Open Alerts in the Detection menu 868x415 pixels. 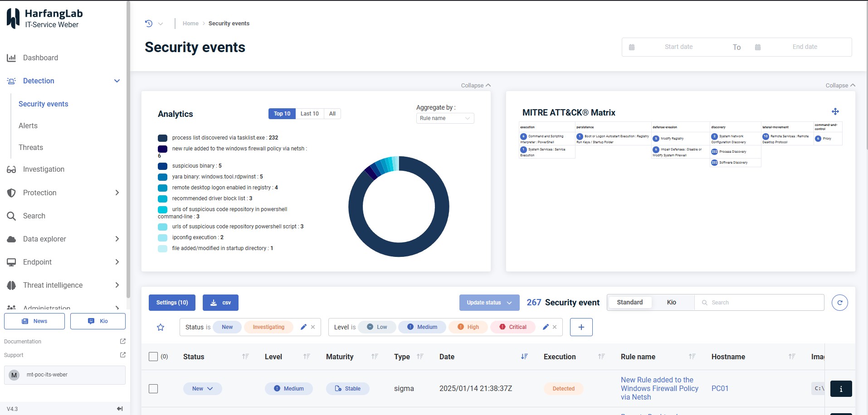(28, 125)
